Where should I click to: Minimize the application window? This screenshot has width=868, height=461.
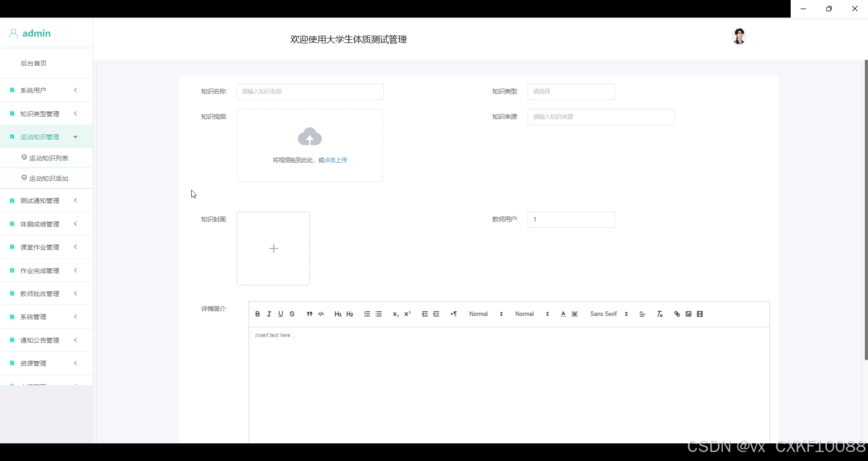pyautogui.click(x=803, y=9)
